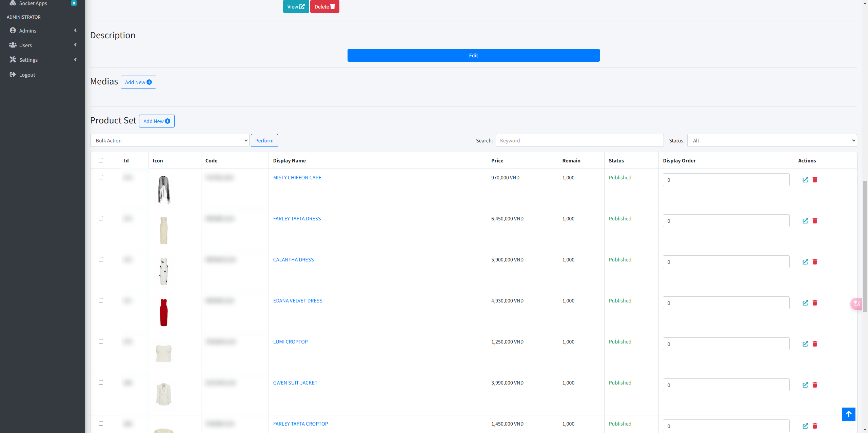Click the red EDANA VELVET DRESS thumbnail

164,313
